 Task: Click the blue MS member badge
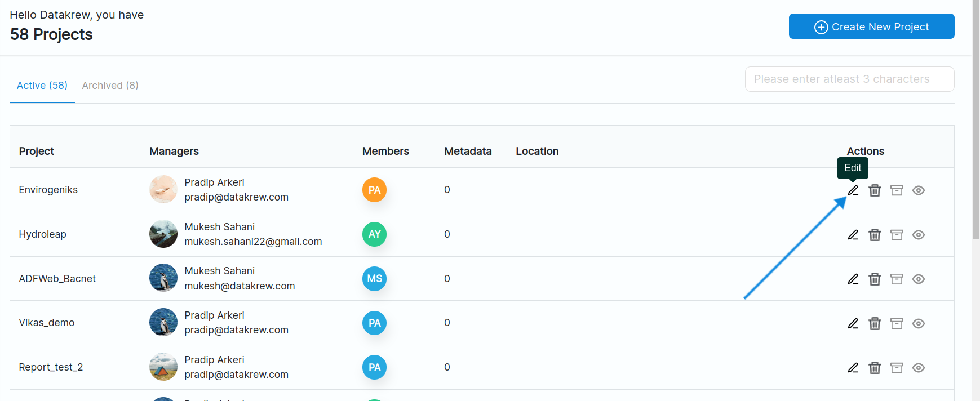[374, 278]
